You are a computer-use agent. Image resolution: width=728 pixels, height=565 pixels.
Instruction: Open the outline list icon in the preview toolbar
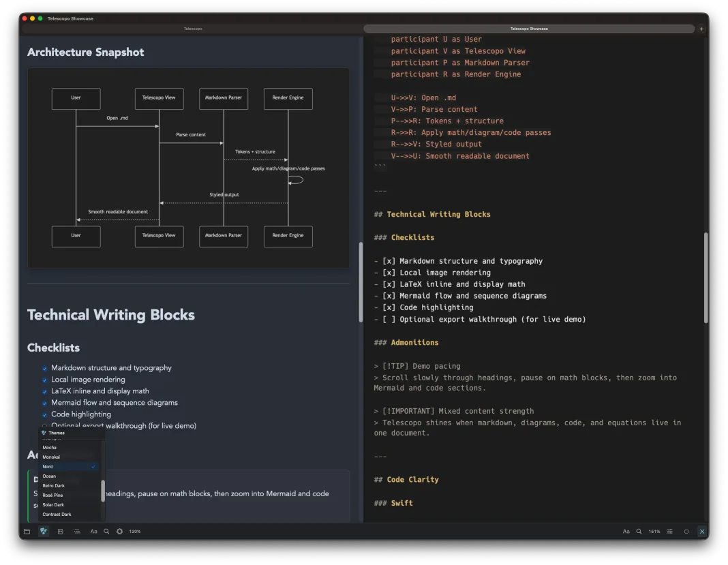(x=77, y=531)
